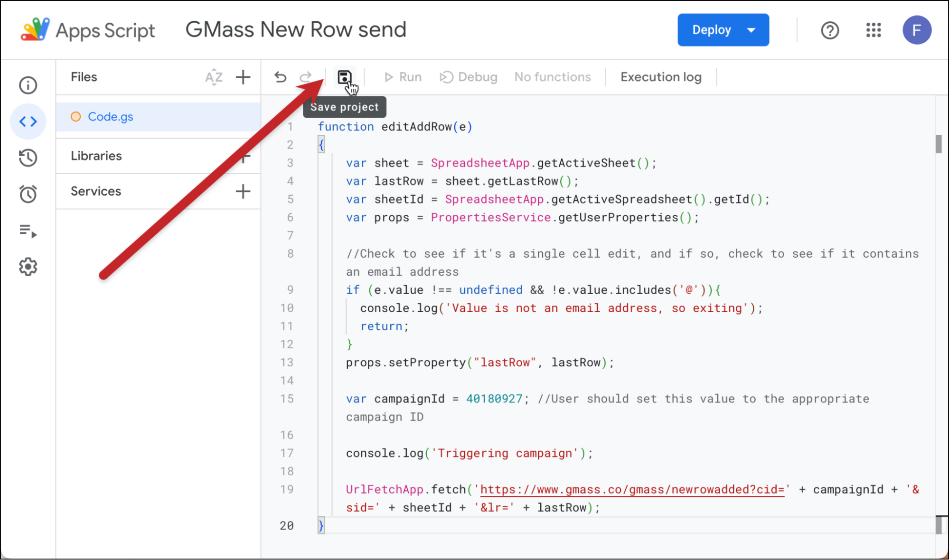This screenshot has height=560, width=949.
Task: Click line number 13 in gutter
Action: coord(287,363)
